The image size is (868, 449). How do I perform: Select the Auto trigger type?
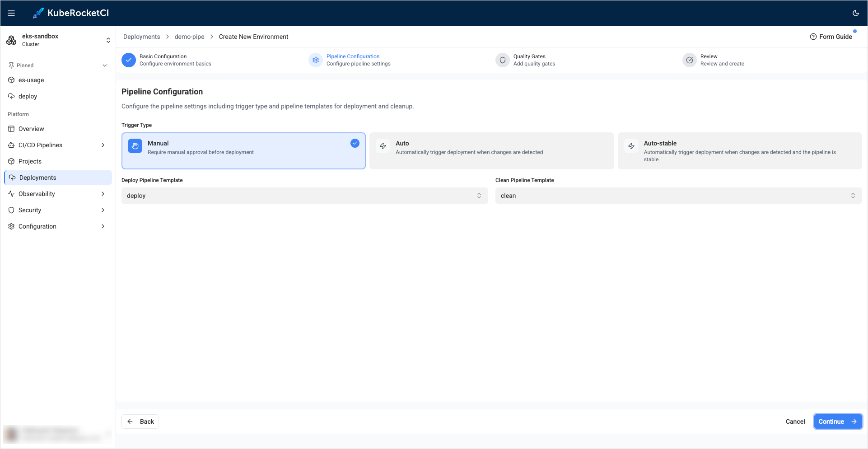[x=491, y=150]
